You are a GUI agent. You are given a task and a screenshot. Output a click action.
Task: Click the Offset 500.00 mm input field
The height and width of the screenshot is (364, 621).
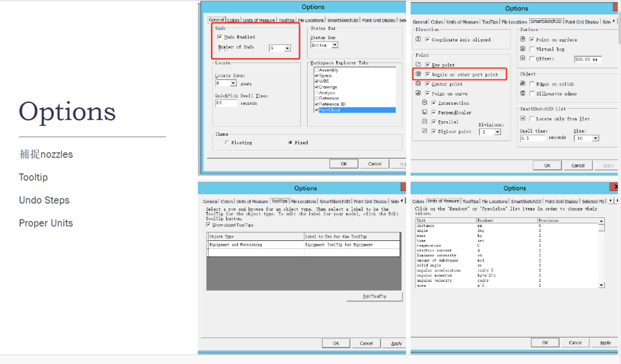tap(587, 59)
